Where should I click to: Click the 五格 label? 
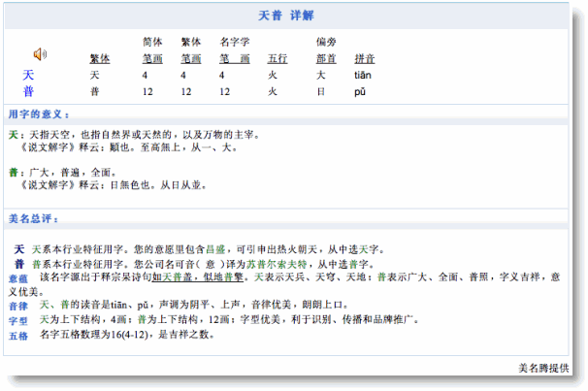point(18,335)
